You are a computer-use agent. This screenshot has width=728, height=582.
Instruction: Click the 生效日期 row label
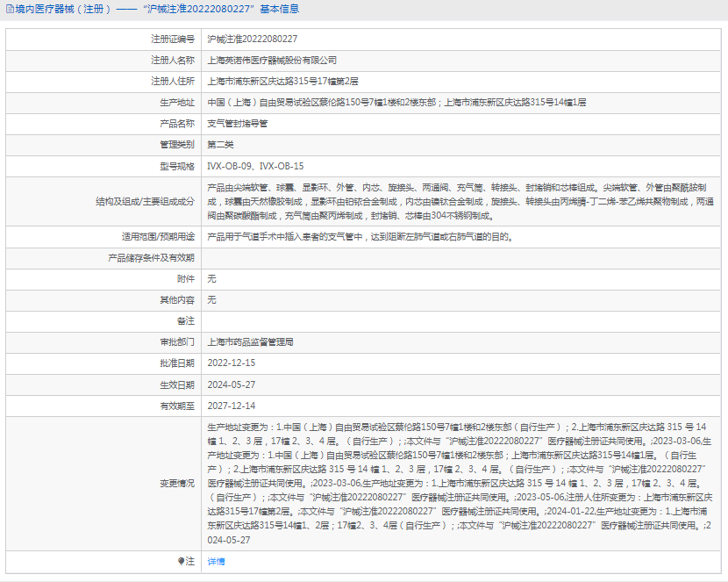[177, 384]
